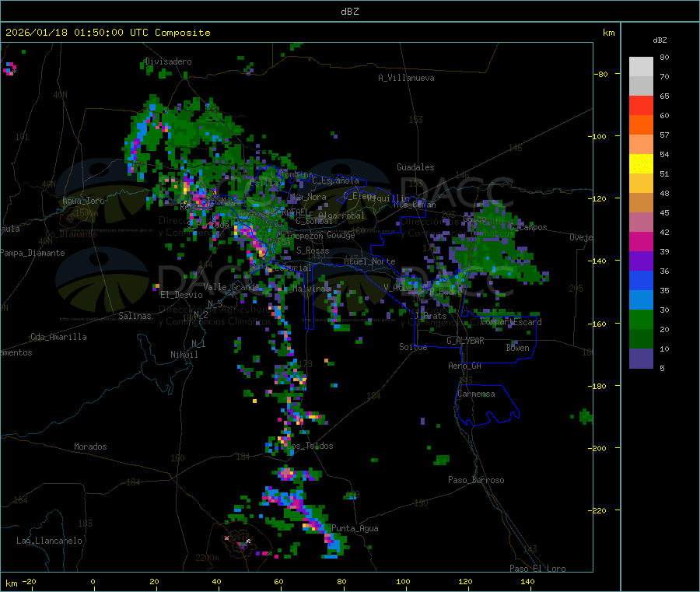700x592 pixels.
Task: Click the Divisadero place label
Action: pos(168,61)
